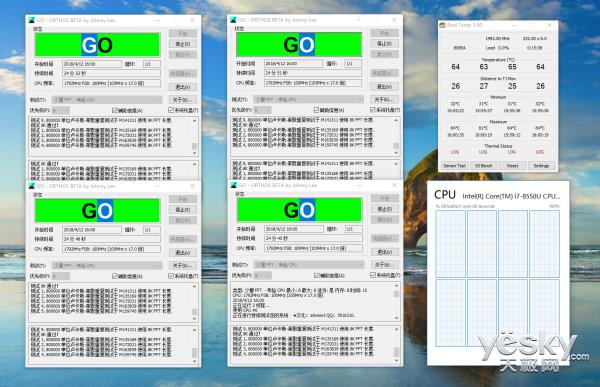Open 关于(A) in the 24分51秒 ORTHOS window
This screenshot has width=600, height=387.
pyautogui.click(x=384, y=100)
